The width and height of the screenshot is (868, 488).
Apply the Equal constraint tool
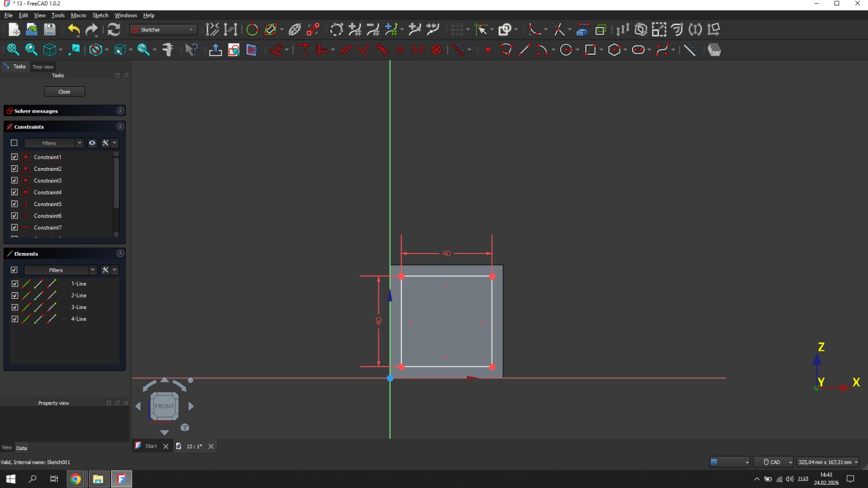click(x=400, y=50)
